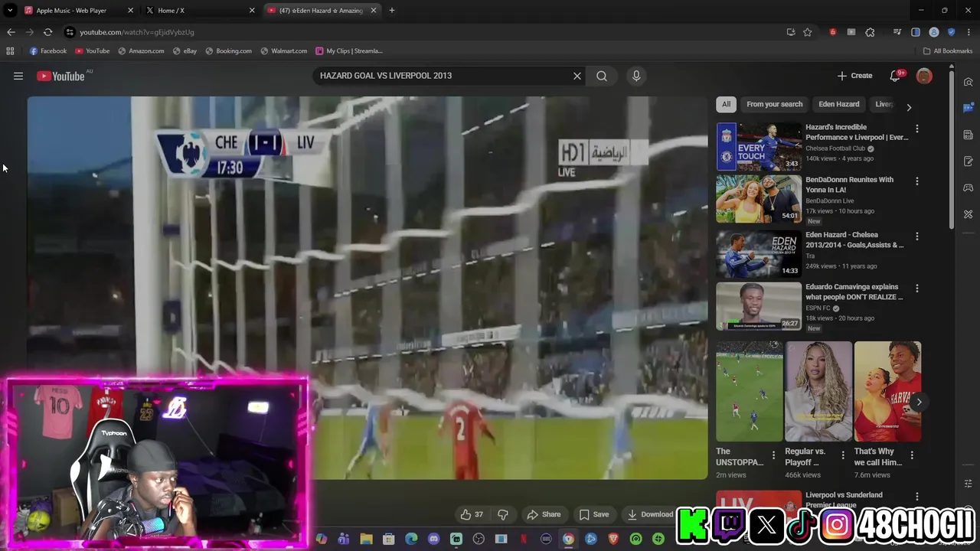The width and height of the screenshot is (980, 551).
Task: Toggle Chrome side panel icon
Action: pyautogui.click(x=916, y=32)
